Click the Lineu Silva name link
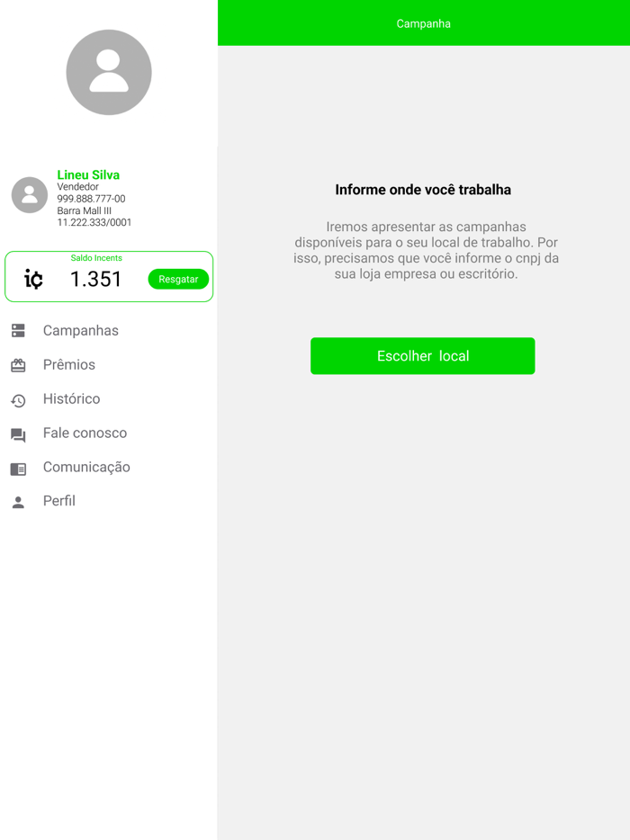This screenshot has width=630, height=840. coord(88,174)
